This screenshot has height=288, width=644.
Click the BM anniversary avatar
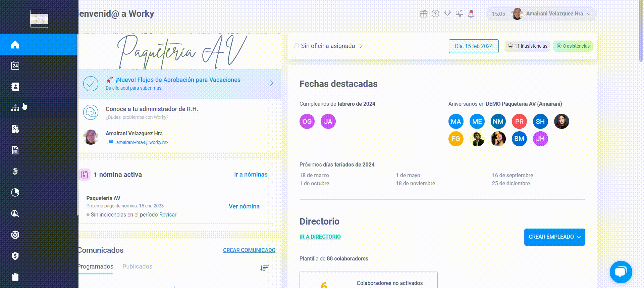[x=519, y=139]
